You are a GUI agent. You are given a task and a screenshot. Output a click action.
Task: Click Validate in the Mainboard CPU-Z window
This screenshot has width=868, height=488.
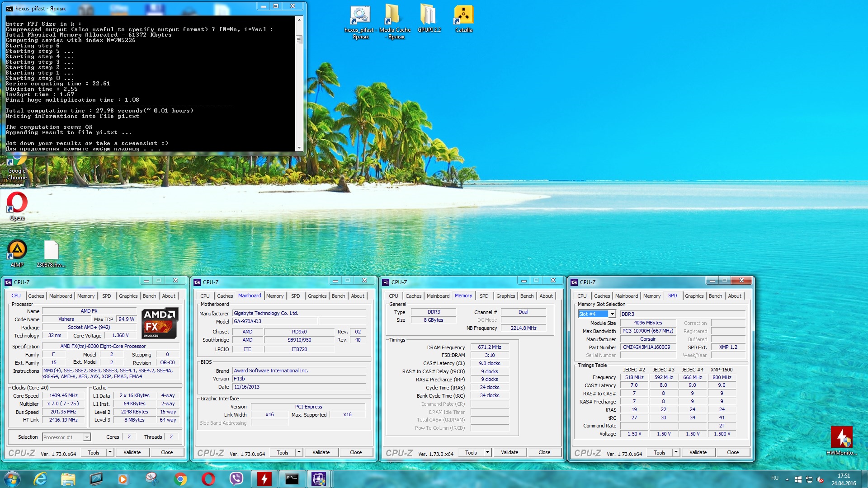click(321, 452)
